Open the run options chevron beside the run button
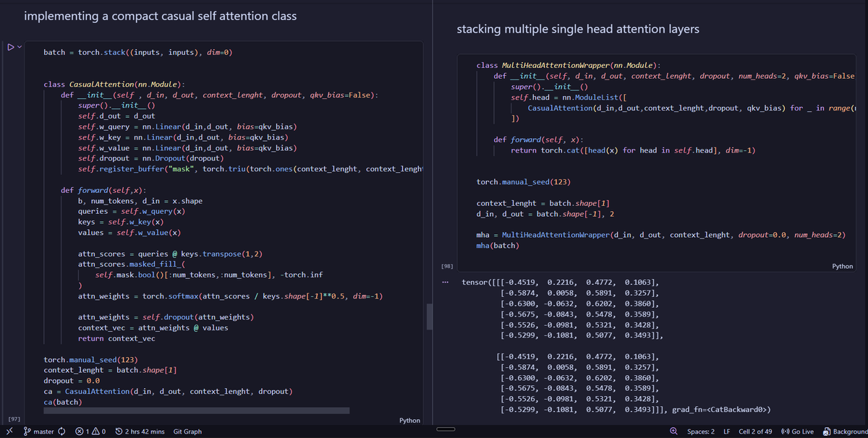Viewport: 868px width, 438px height. pos(20,47)
